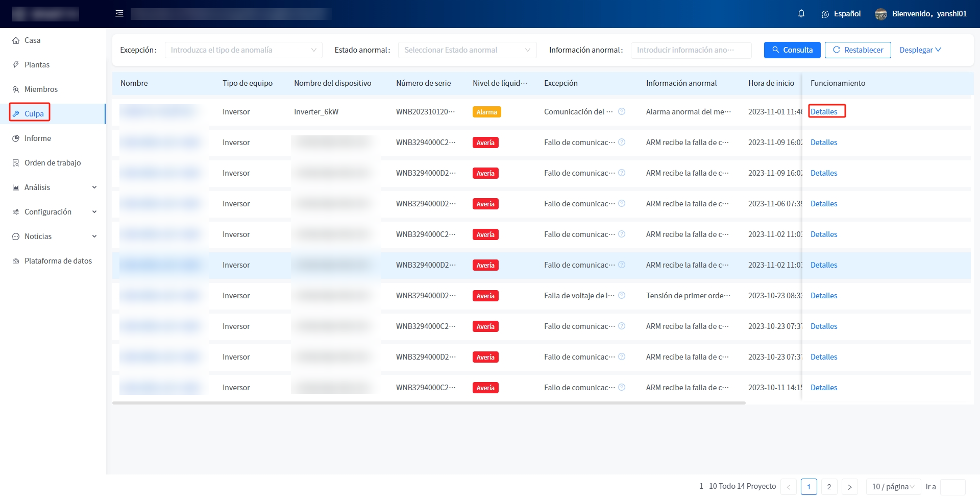This screenshot has width=980, height=499.
Task: Click the Orden de trabajo document icon
Action: [16, 163]
